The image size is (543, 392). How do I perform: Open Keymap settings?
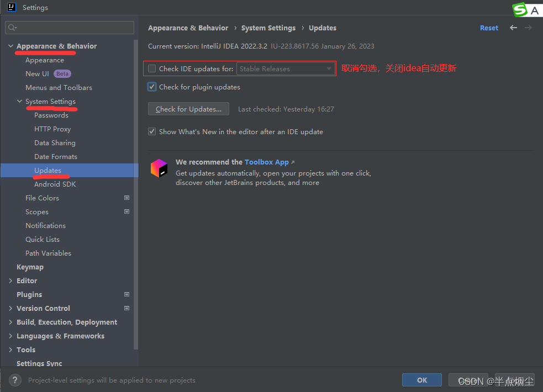pyautogui.click(x=30, y=267)
